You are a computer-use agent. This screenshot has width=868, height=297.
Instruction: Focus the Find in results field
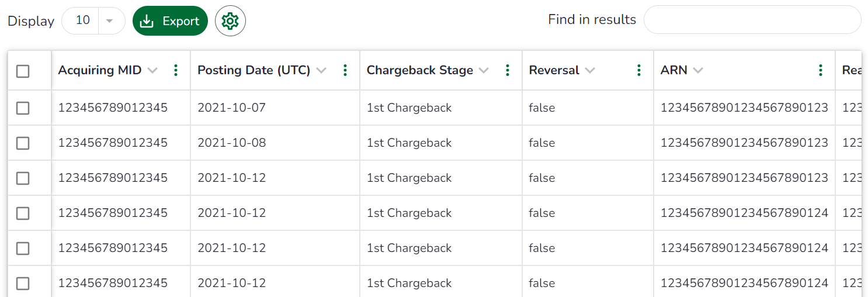pyautogui.click(x=752, y=20)
